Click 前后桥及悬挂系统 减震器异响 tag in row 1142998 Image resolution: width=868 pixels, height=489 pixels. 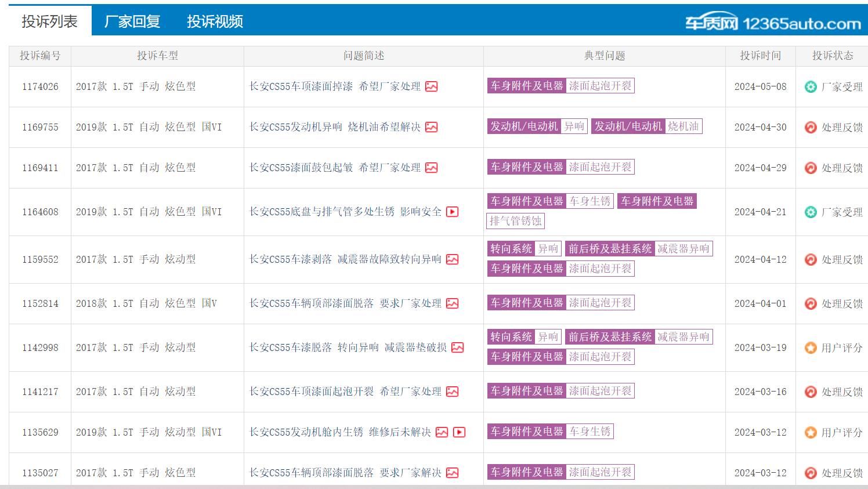[639, 337]
